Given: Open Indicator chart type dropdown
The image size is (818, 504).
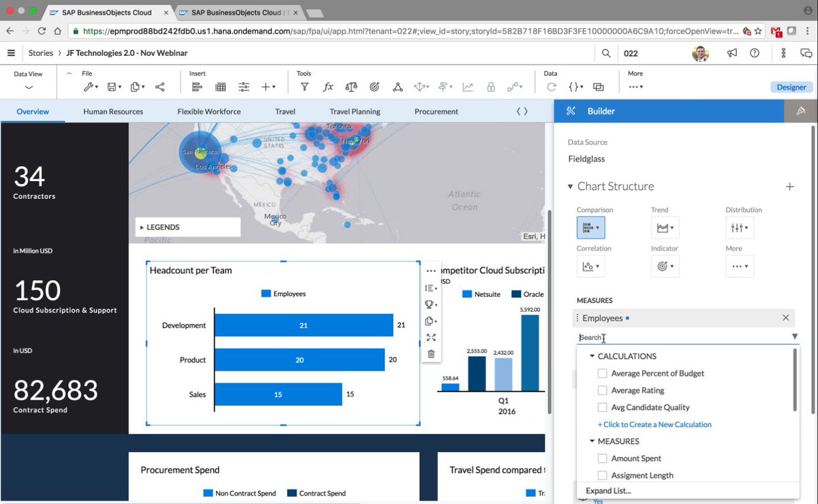Looking at the screenshot, I should pyautogui.click(x=665, y=266).
